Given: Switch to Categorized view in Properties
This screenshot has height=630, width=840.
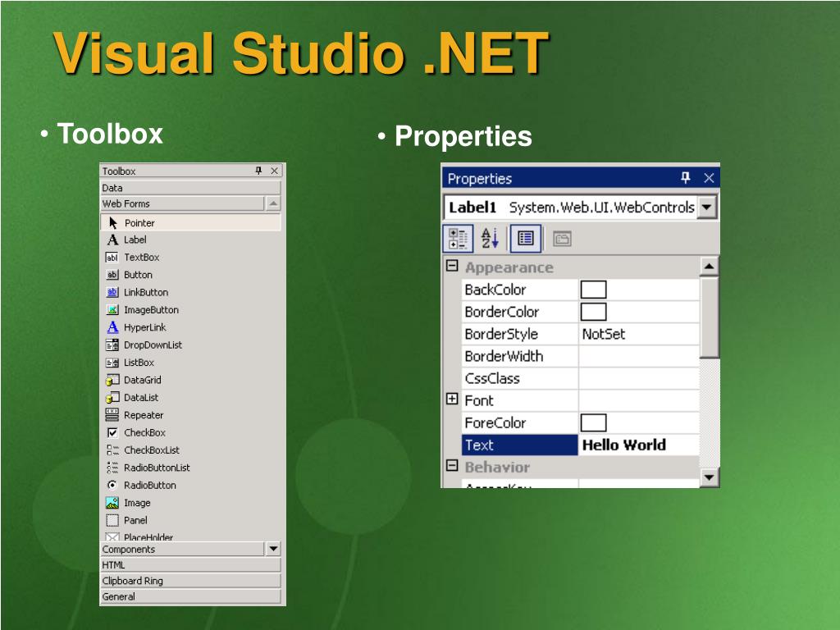Looking at the screenshot, I should pyautogui.click(x=458, y=239).
